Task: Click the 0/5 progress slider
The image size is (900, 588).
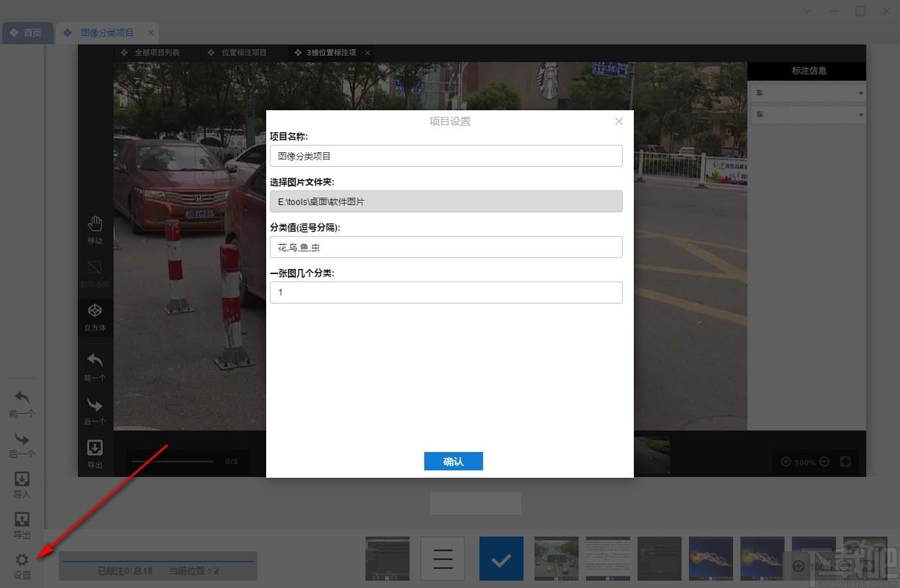Action: 173,462
